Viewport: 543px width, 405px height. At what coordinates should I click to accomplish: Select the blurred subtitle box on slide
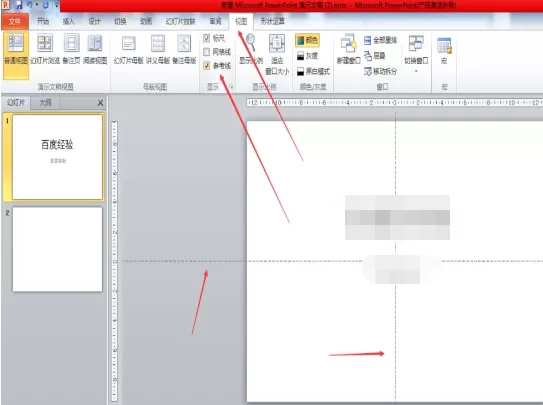397,269
